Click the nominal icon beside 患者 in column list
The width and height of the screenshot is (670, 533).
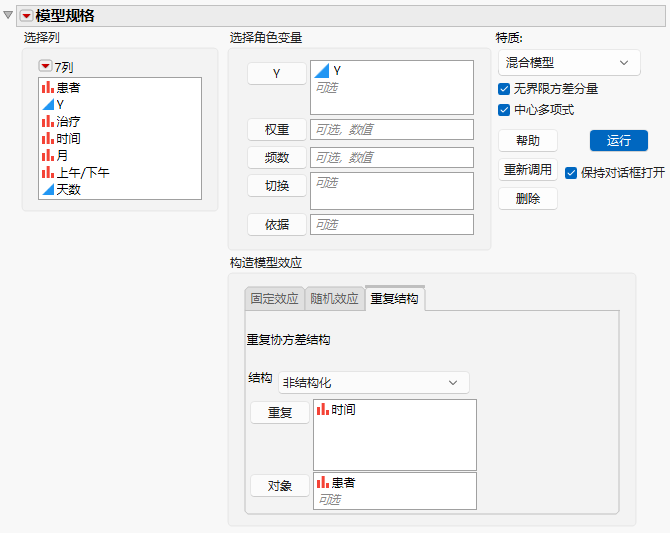point(48,87)
